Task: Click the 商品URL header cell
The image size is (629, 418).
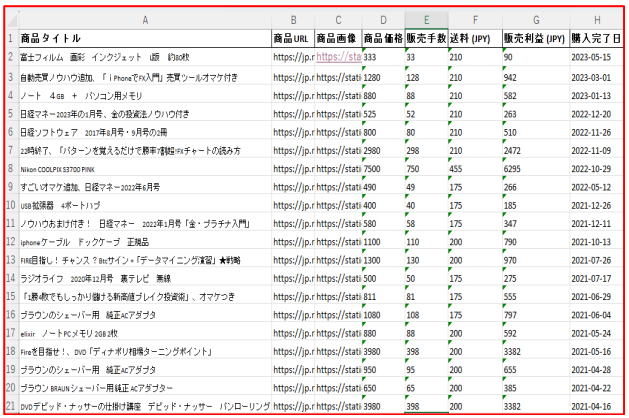Action: pos(293,39)
